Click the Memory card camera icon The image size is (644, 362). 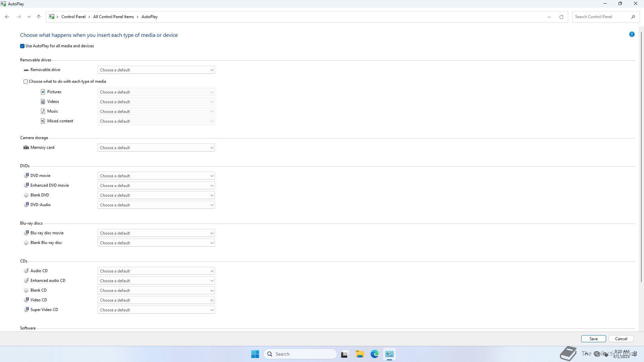tap(26, 147)
